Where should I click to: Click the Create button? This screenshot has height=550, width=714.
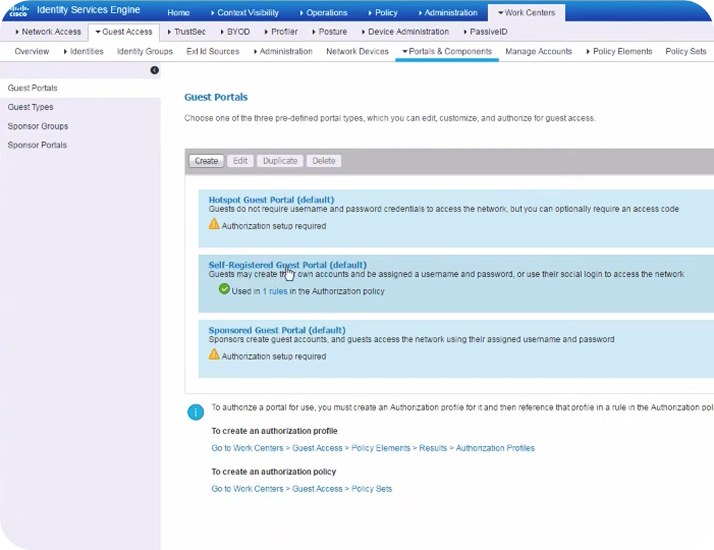point(206,161)
